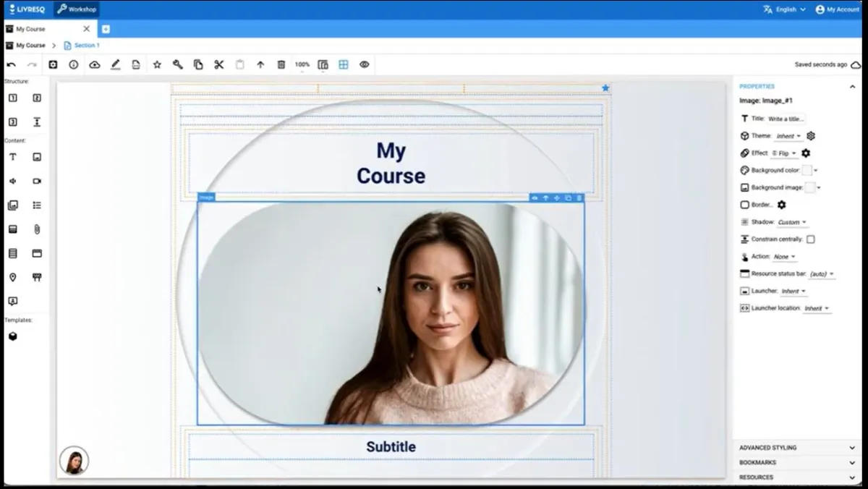868x489 pixels.
Task: Click the wrench tool toolbar icon
Action: click(178, 64)
